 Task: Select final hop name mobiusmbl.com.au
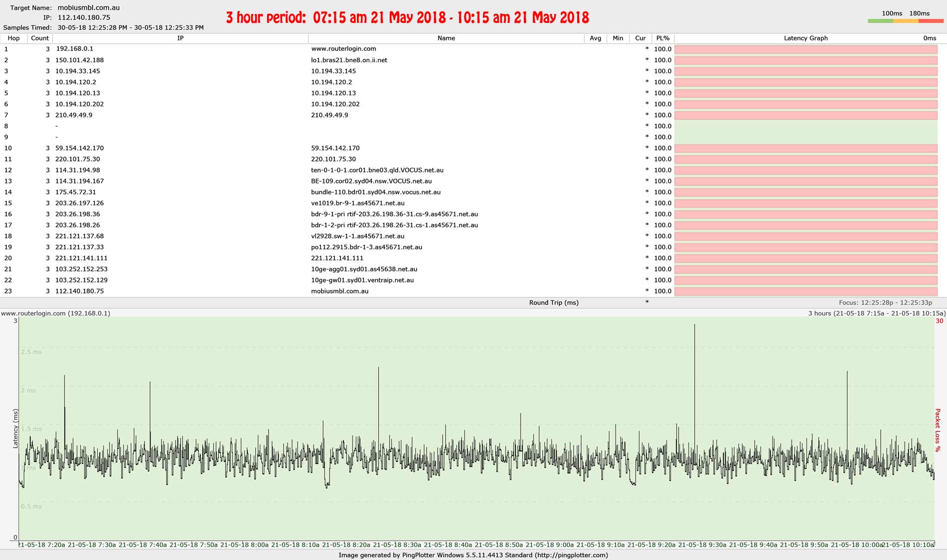pyautogui.click(x=340, y=291)
